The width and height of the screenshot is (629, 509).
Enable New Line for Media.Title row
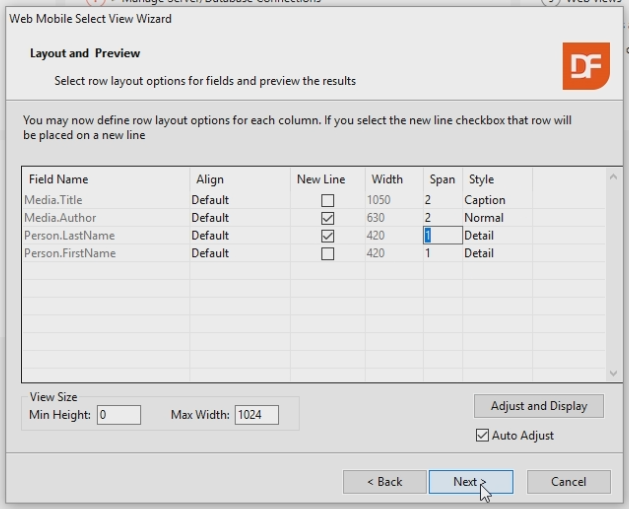pos(328,200)
